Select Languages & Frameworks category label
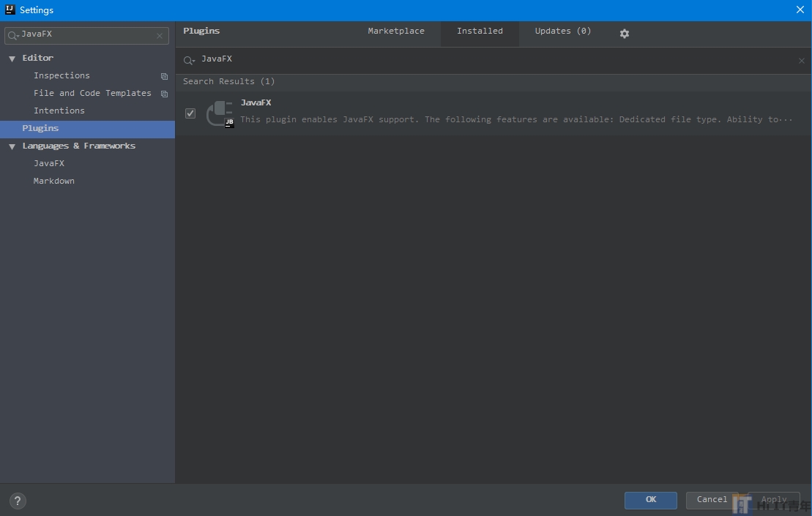Screen dimensions: 812x516 pos(79,146)
